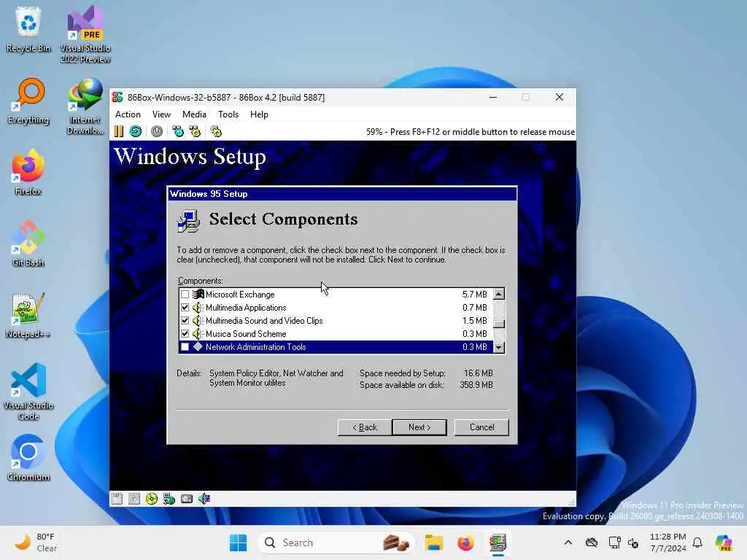
Task: Send Ctrl+Alt+Del via toolbar icon
Action: 178,131
